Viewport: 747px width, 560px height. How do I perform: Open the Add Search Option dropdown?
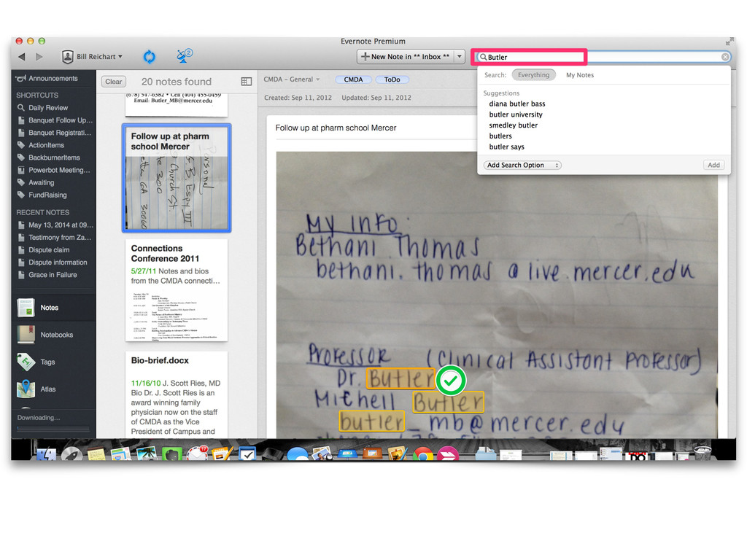pyautogui.click(x=522, y=166)
